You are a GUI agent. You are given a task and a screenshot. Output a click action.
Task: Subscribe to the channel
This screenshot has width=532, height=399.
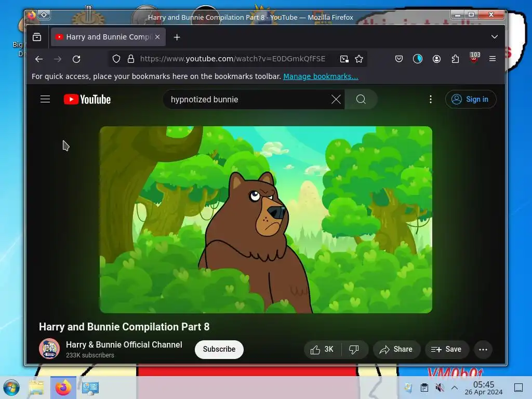(x=219, y=349)
